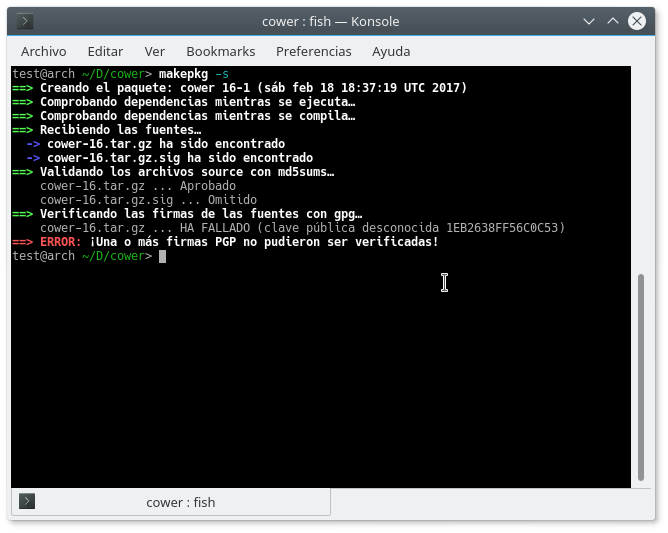Screen dimensions: 668x533
Task: Click the window title 'cower : fish — Konsole'
Action: point(331,21)
